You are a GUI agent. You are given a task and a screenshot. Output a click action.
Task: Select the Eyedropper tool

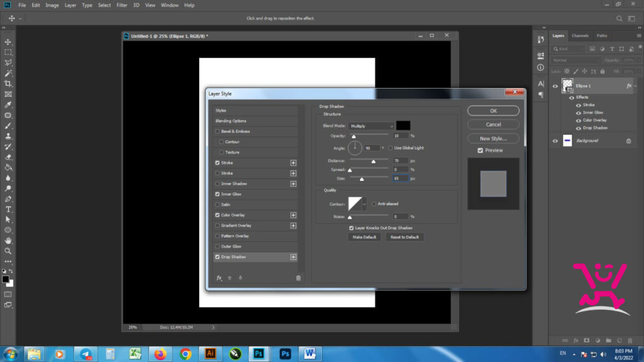8,105
